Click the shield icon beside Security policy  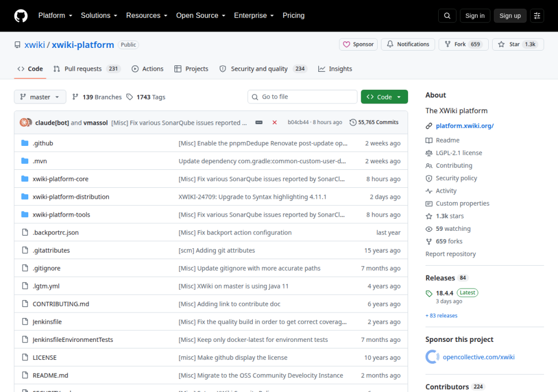pyautogui.click(x=429, y=178)
